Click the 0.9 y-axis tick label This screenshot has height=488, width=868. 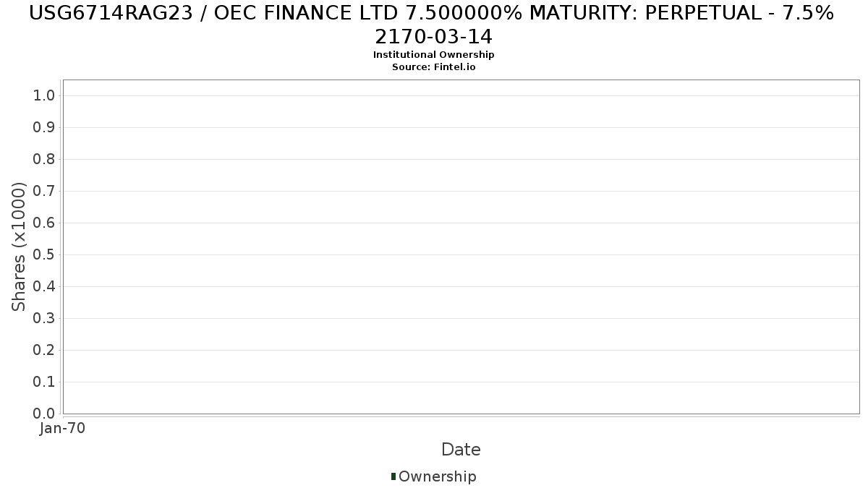(43, 127)
